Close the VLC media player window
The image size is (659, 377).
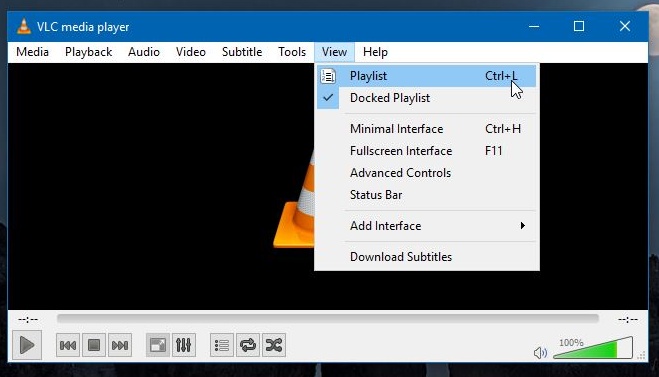coord(625,26)
